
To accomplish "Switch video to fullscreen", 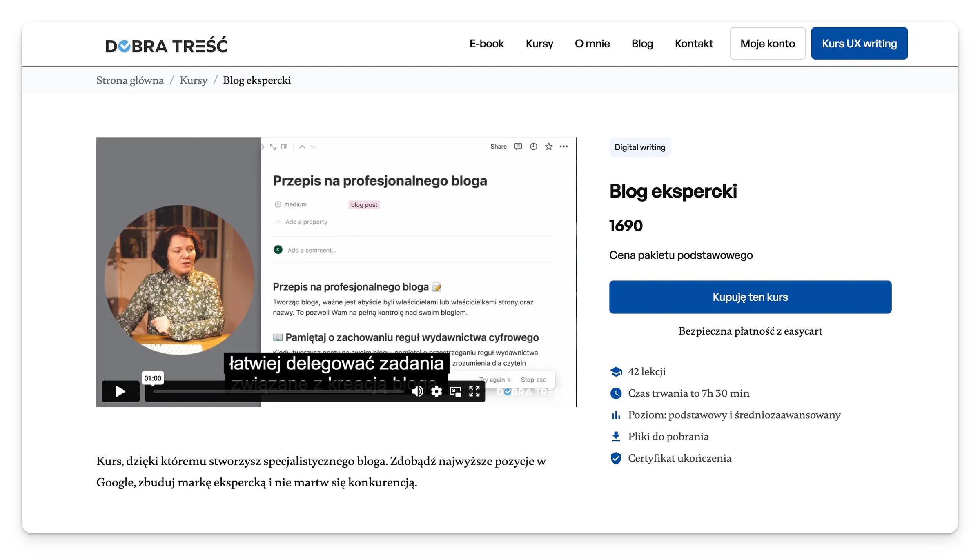I will [474, 391].
